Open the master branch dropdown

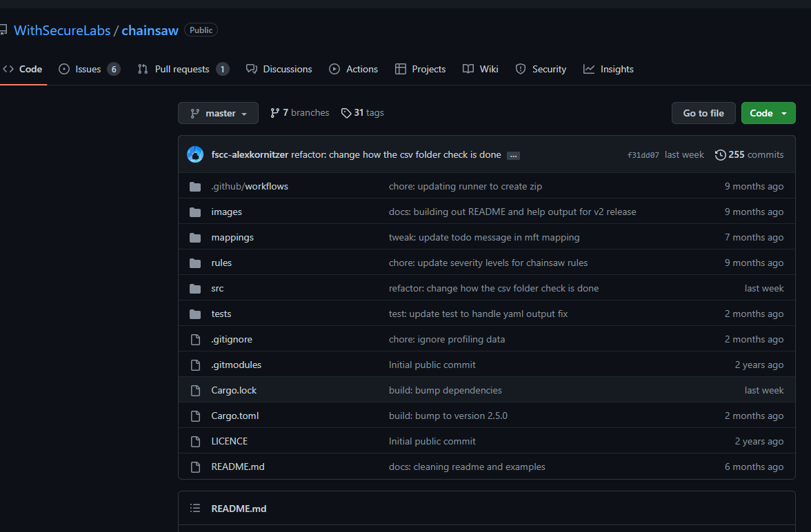point(218,113)
